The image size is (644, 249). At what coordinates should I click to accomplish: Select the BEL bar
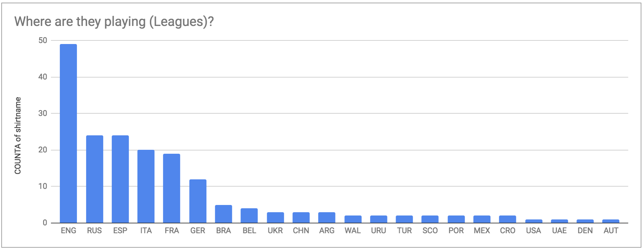(249, 215)
